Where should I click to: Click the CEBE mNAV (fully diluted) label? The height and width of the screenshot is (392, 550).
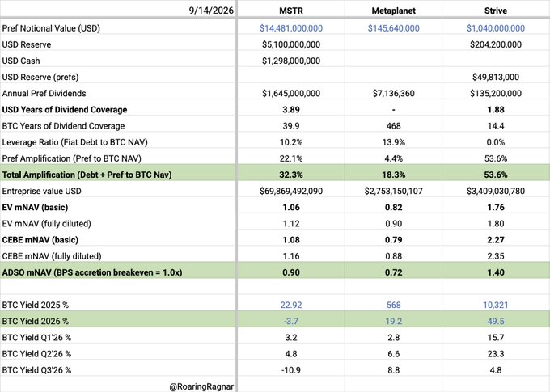(x=52, y=256)
